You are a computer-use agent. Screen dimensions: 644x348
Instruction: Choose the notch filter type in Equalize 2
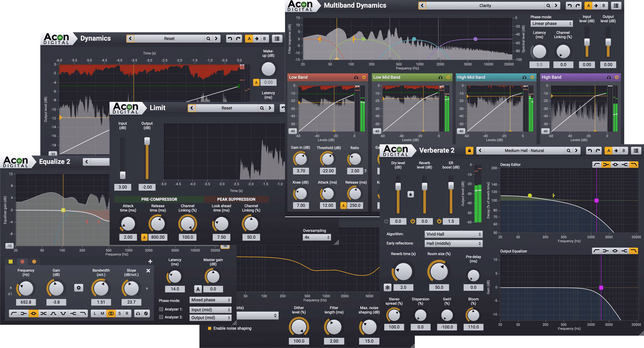(x=63, y=313)
